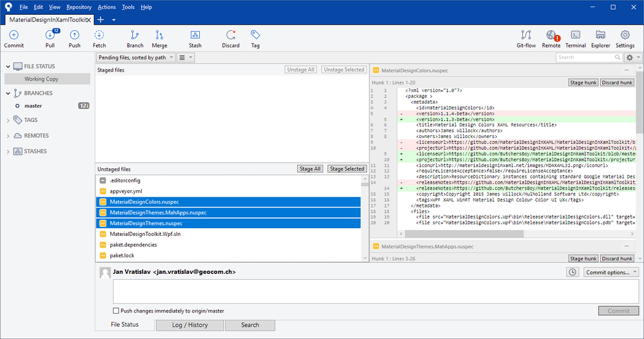Click the Merge toolbar icon

click(159, 39)
